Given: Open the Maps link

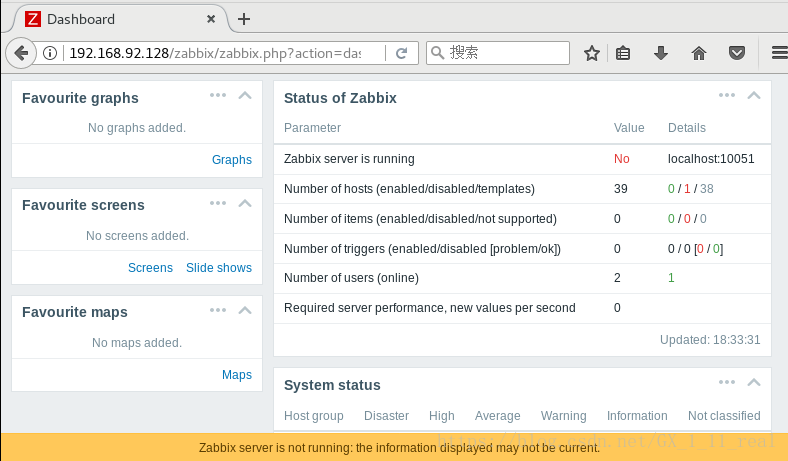Looking at the screenshot, I should pos(237,375).
